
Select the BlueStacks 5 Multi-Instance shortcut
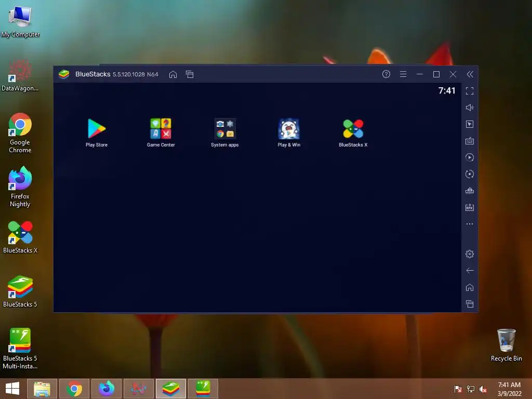point(20,349)
